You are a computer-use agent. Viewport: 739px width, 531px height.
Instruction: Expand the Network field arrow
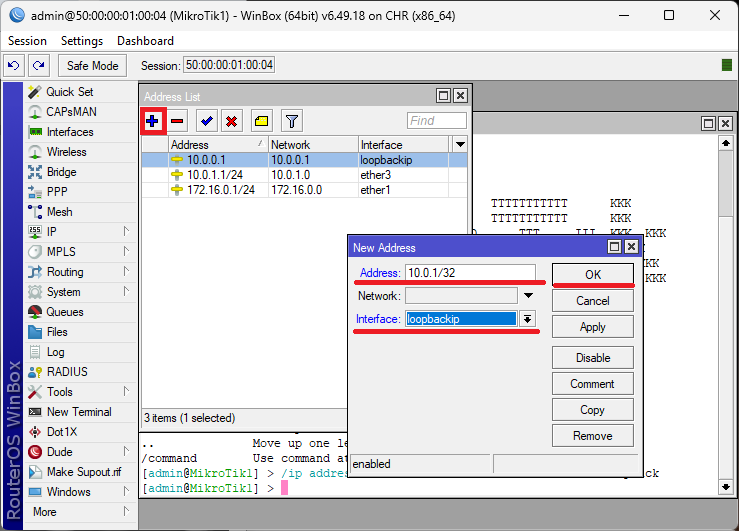coord(527,296)
